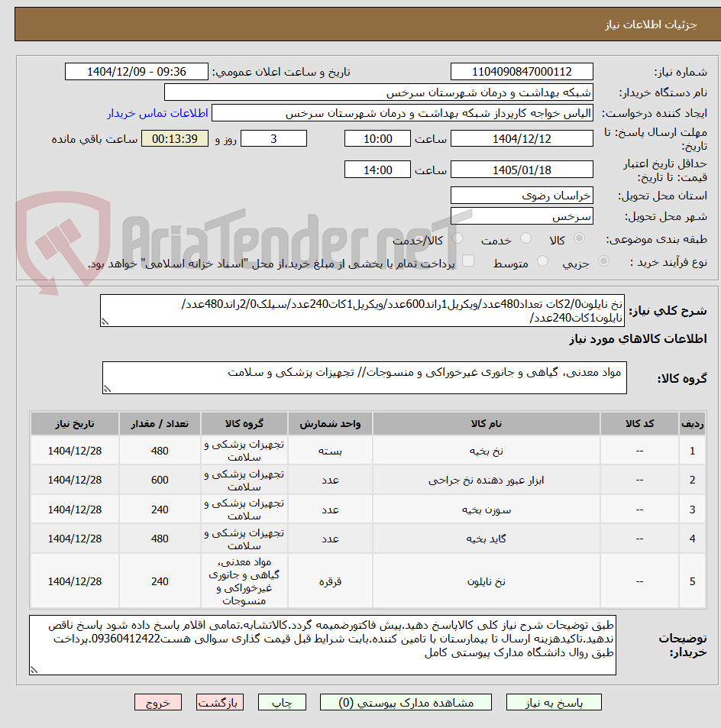
Task: Click the قرقره unit cell in row 5
Action: click(x=330, y=581)
